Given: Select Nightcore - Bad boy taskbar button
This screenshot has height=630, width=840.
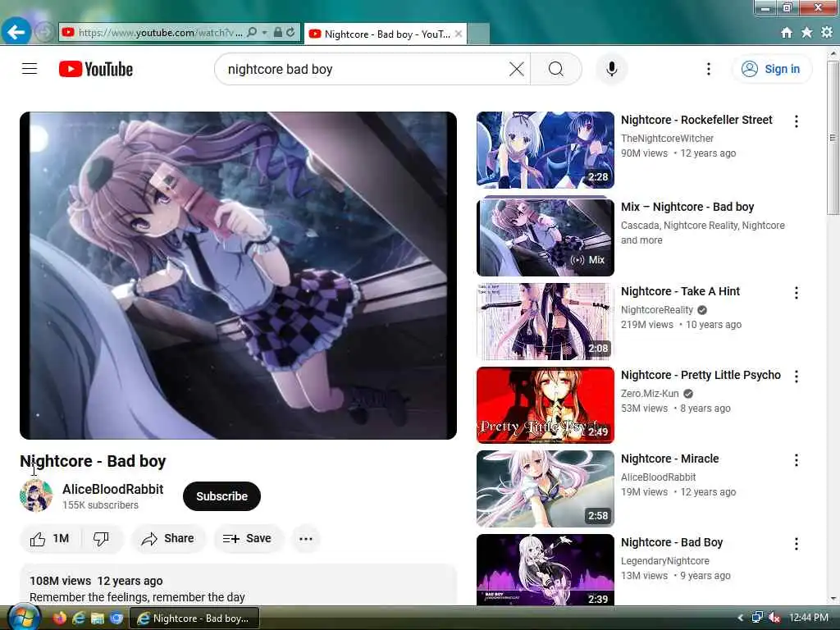Looking at the screenshot, I should (194, 619).
